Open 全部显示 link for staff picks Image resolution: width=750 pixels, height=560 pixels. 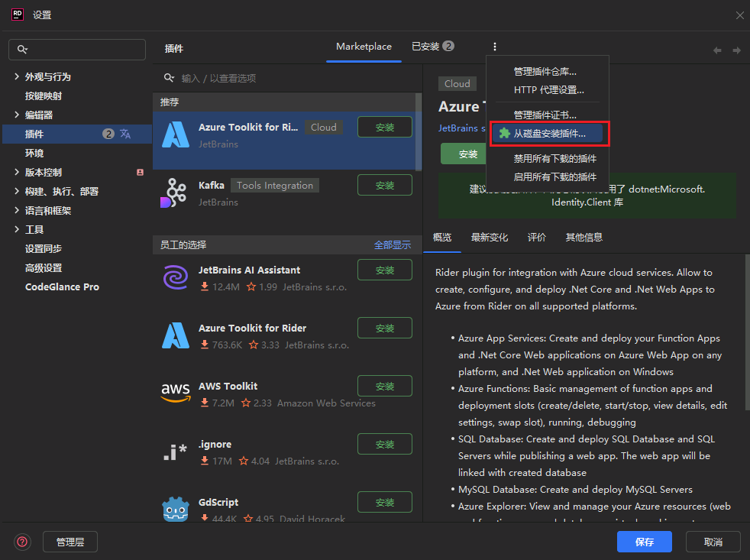392,245
